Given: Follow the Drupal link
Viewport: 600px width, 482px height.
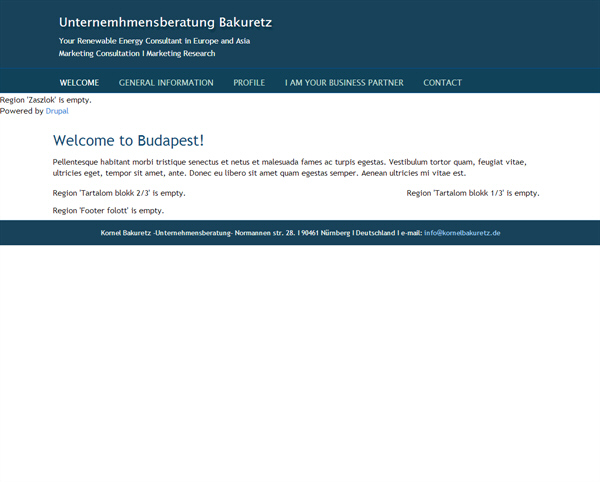Looking at the screenshot, I should pos(57,111).
